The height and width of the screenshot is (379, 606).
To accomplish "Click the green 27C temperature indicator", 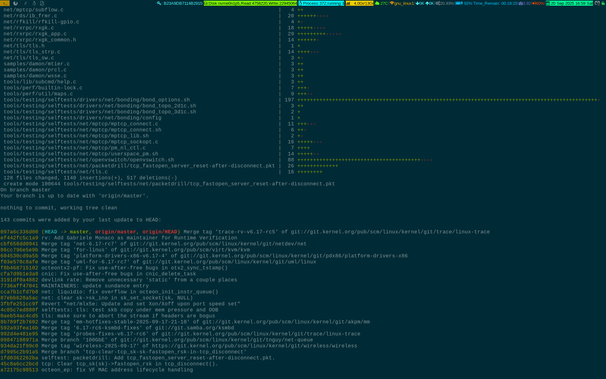I will click(x=381, y=3).
